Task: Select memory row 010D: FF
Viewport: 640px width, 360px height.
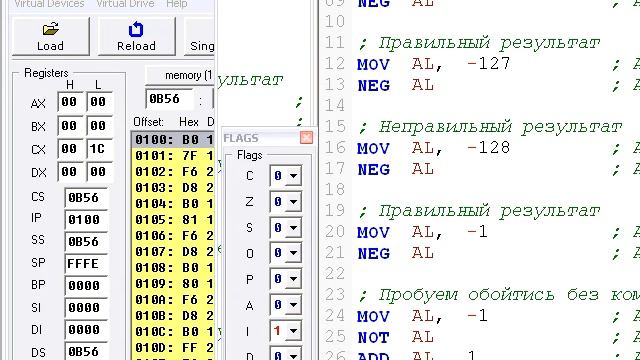Action: [x=173, y=348]
